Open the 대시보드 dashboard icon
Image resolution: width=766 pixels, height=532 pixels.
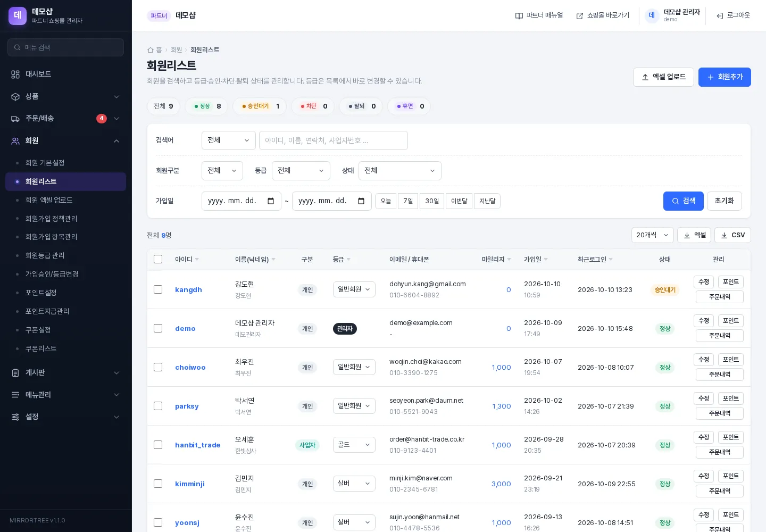coord(15,74)
